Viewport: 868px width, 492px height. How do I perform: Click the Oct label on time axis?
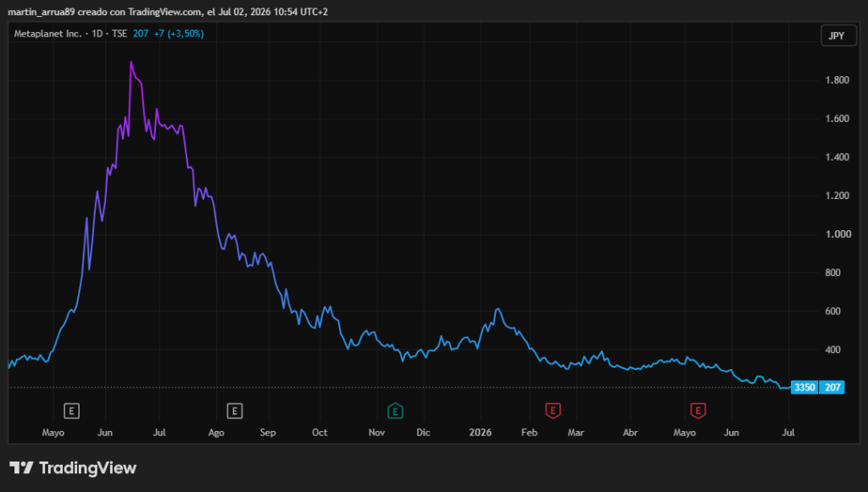320,432
